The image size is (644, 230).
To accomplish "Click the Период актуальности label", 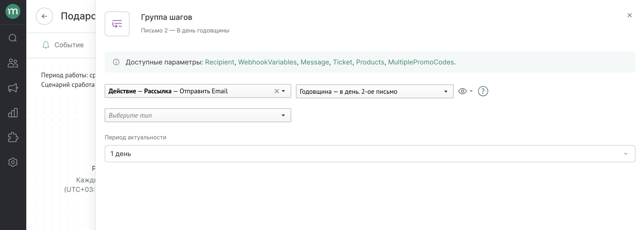I will [136, 137].
